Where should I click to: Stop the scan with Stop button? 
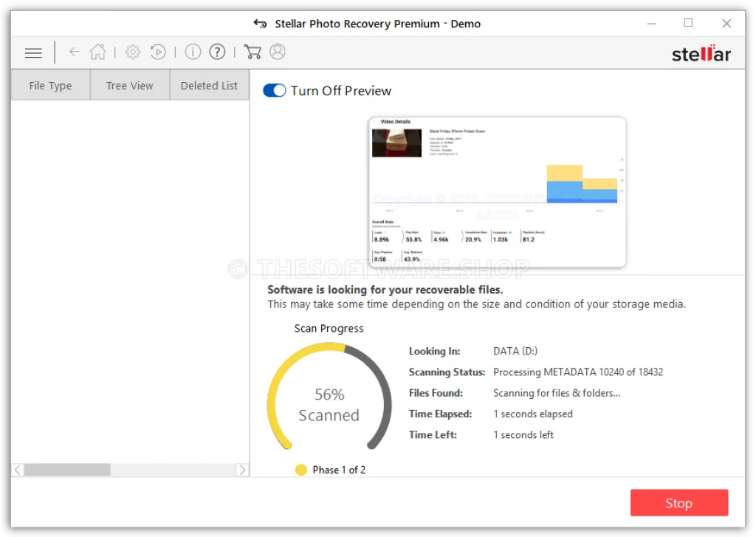coord(679,503)
